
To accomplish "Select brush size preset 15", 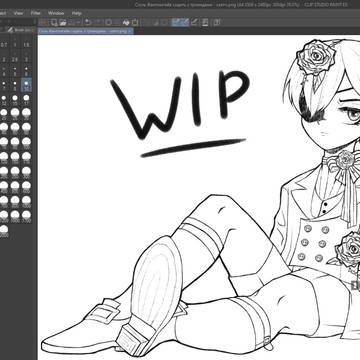I will click(x=15, y=100).
